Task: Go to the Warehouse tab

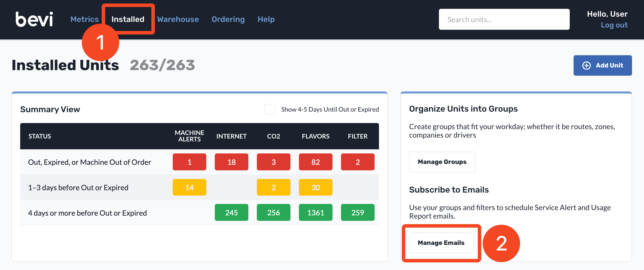Action: (x=178, y=19)
